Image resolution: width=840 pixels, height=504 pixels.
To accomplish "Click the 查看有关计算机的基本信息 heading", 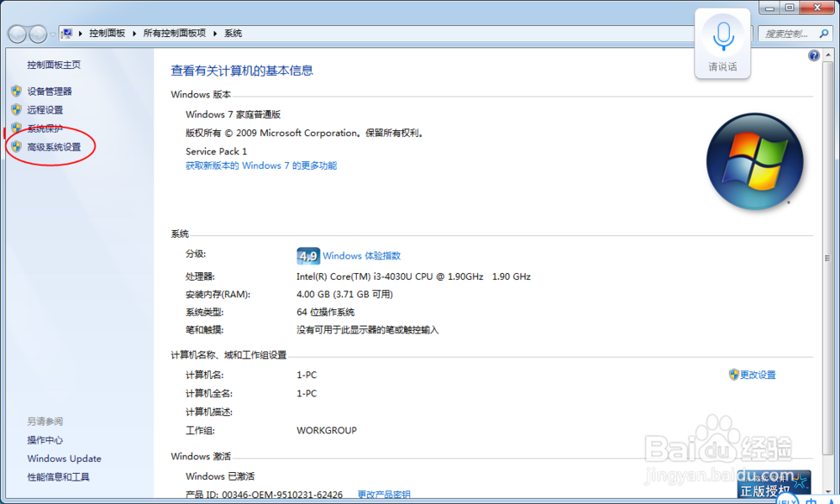I will 242,71.
